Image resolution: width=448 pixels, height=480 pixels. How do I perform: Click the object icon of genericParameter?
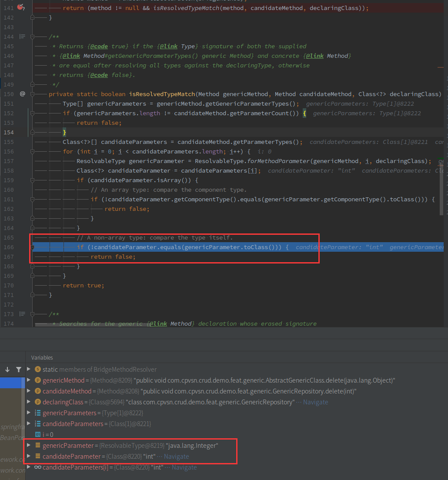coord(38,445)
